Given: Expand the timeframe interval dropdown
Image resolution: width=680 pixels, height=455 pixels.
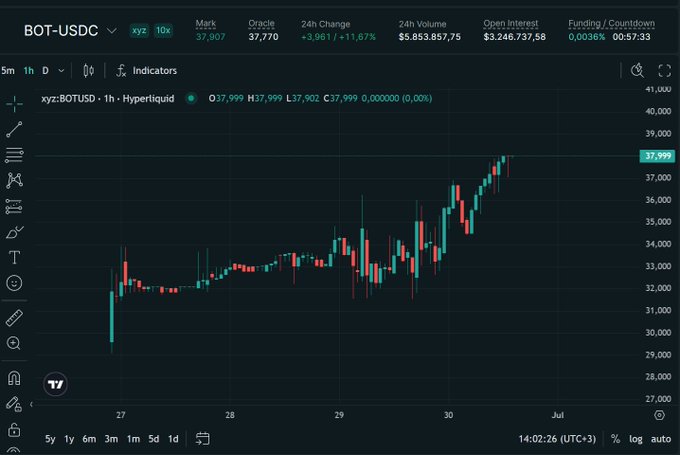Looking at the screenshot, I should point(61,70).
